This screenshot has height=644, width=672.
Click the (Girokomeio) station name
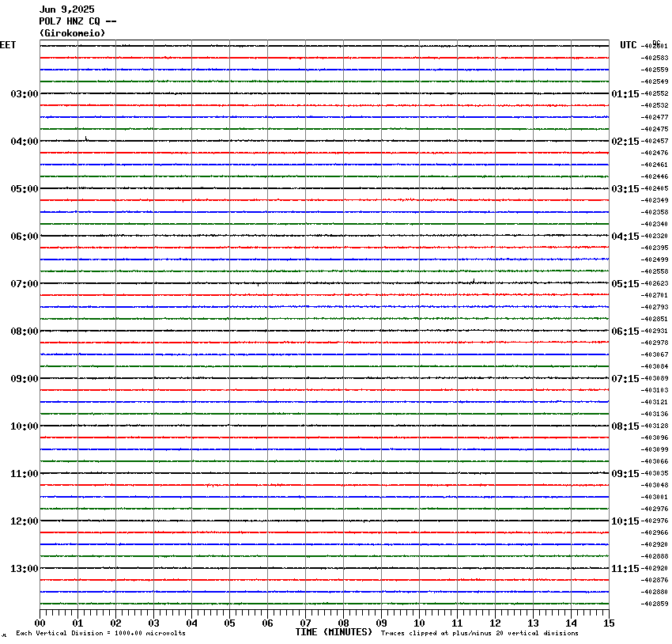pyautogui.click(x=72, y=33)
